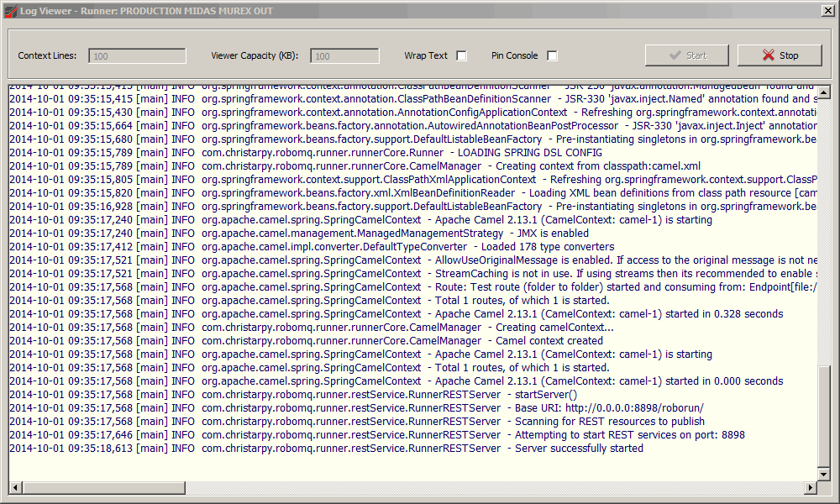Click the horizontal scrollbar right arrow
The height and width of the screenshot is (504, 840).
[x=811, y=487]
